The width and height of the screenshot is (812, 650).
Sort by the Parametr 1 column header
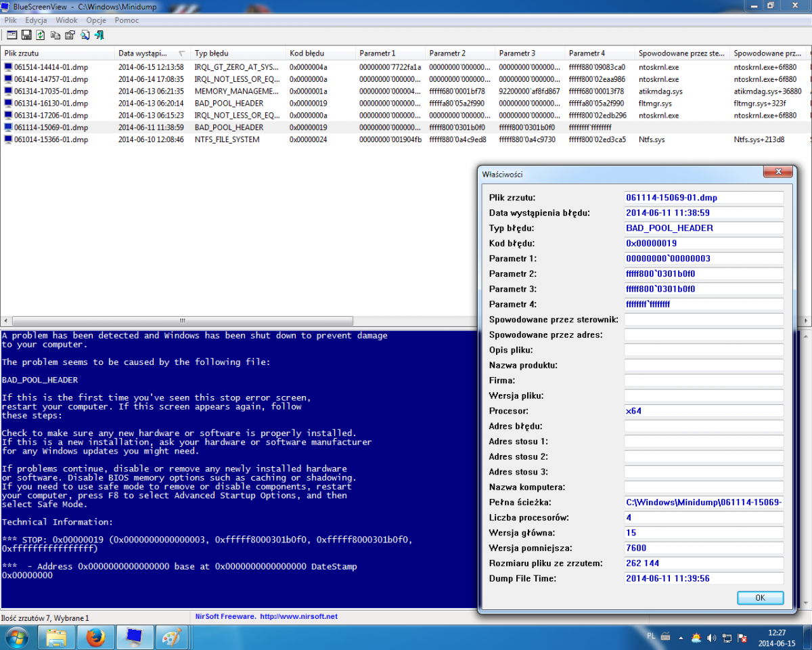[x=391, y=53]
